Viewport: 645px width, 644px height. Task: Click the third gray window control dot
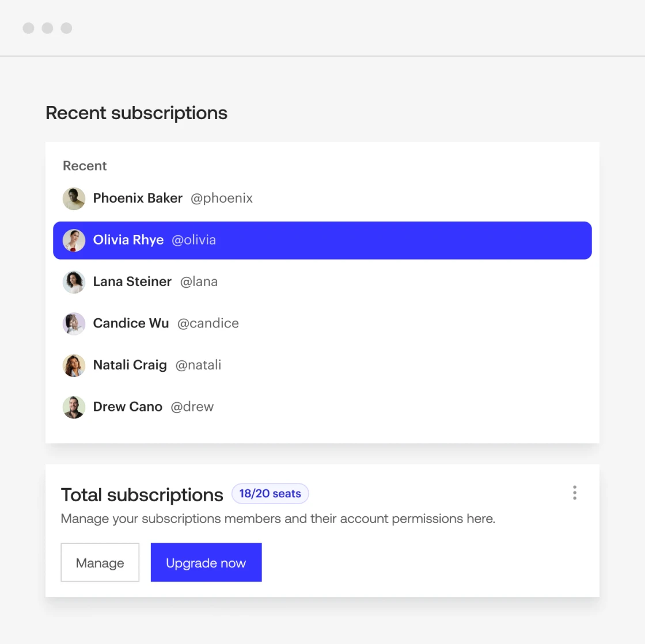click(66, 28)
